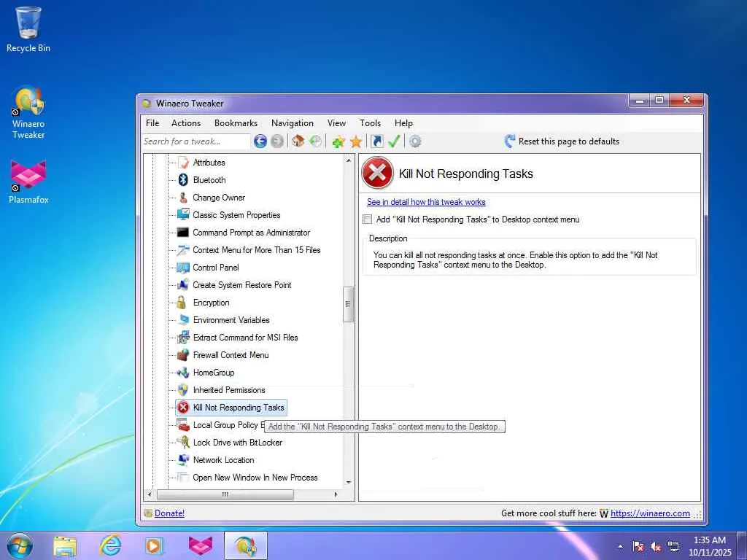This screenshot has height=560, width=747.
Task: Select Extract Command for MSI Files
Action: point(245,338)
